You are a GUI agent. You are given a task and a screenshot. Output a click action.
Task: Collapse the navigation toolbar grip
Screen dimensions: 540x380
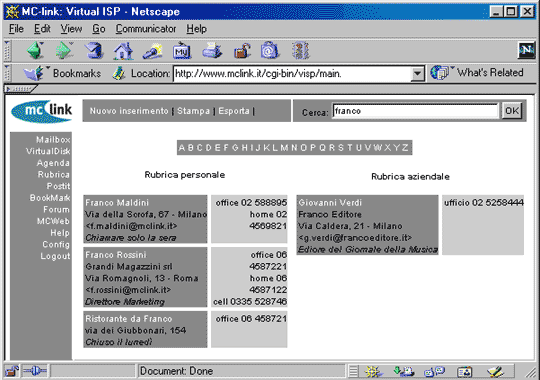click(7, 51)
